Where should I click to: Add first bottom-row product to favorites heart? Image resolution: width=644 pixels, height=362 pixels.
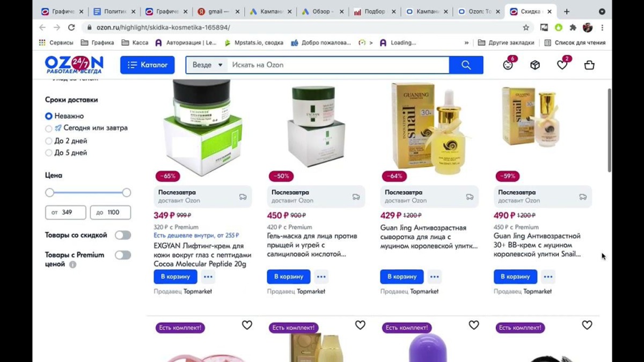click(247, 325)
